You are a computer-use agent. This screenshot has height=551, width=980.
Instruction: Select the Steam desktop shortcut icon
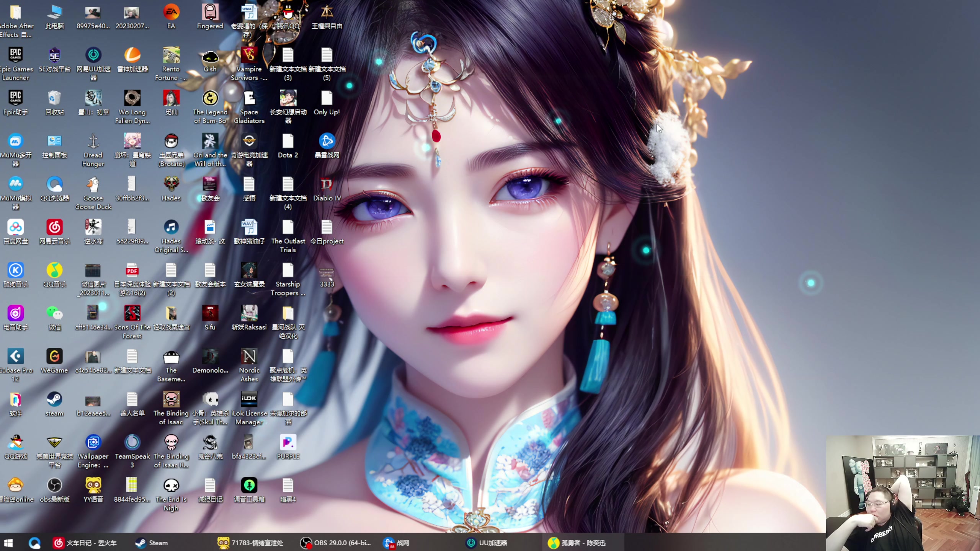click(x=54, y=400)
